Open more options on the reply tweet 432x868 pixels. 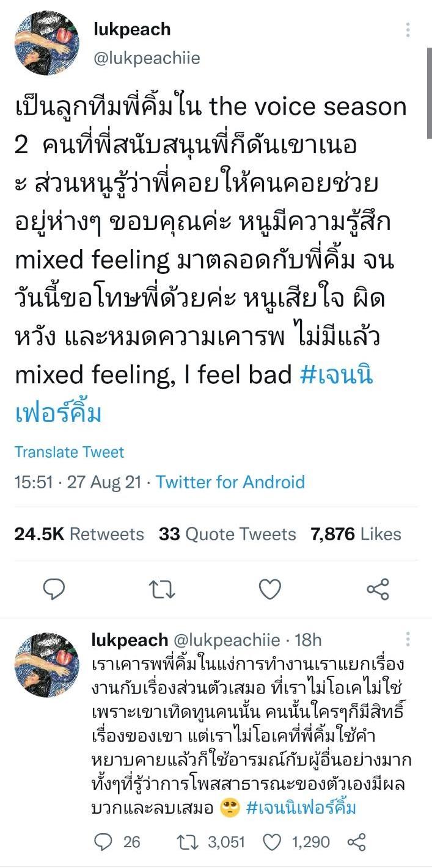(x=408, y=639)
